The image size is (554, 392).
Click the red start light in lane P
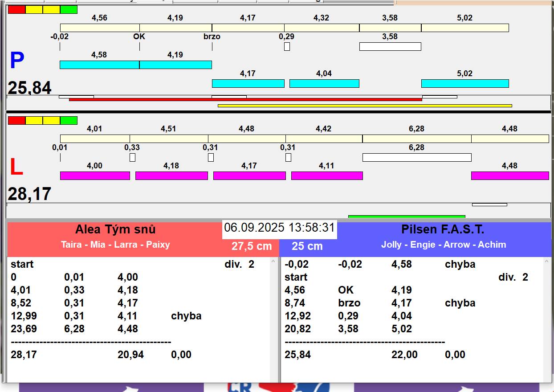click(x=17, y=9)
